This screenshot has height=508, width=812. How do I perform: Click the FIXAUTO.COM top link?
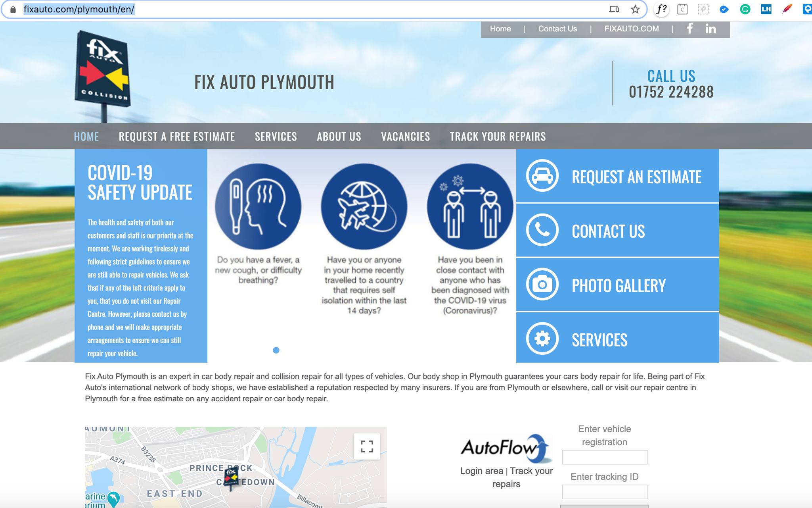(631, 29)
